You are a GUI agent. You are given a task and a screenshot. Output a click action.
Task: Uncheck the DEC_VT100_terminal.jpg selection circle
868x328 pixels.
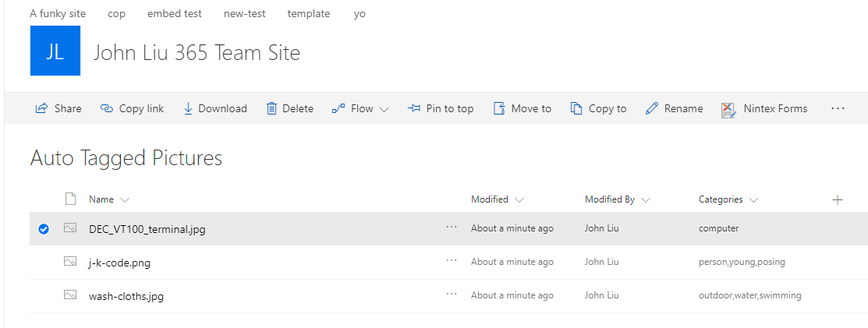click(44, 229)
